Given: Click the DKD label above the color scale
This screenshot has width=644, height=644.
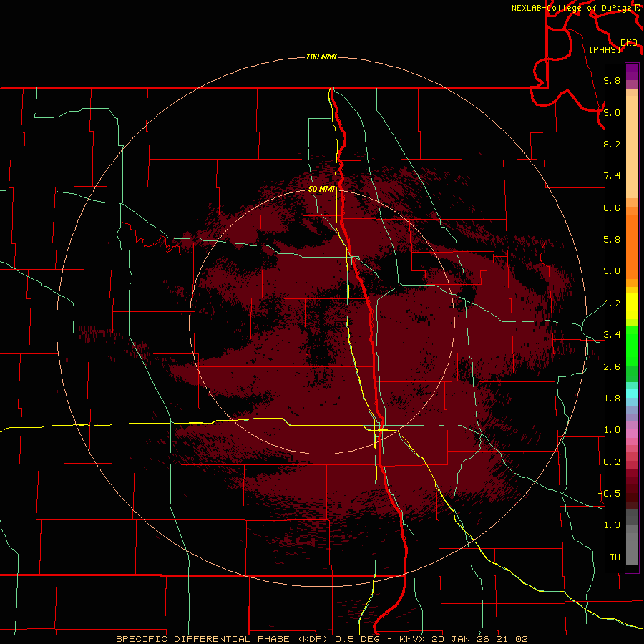Looking at the screenshot, I should pos(629,42).
